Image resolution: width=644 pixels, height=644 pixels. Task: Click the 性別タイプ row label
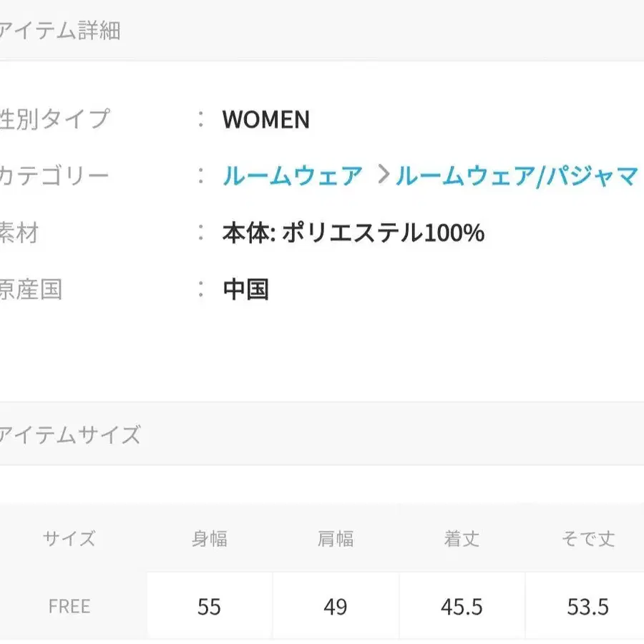point(55,120)
